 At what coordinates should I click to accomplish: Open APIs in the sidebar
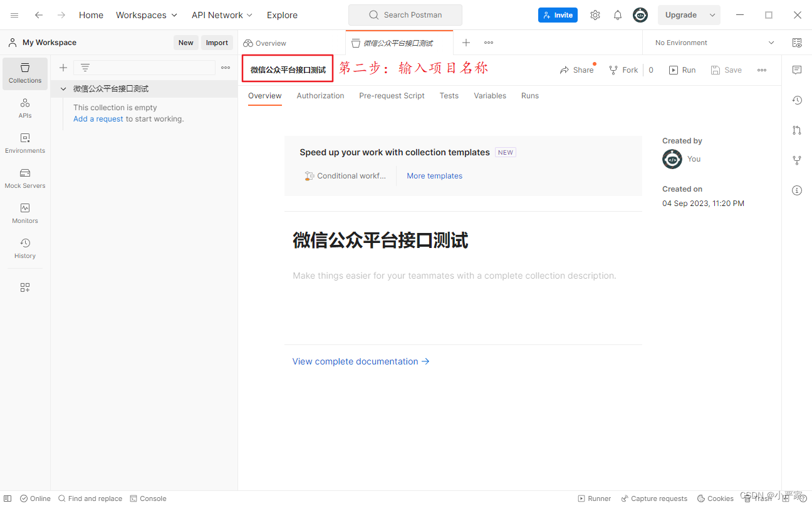[x=25, y=108]
